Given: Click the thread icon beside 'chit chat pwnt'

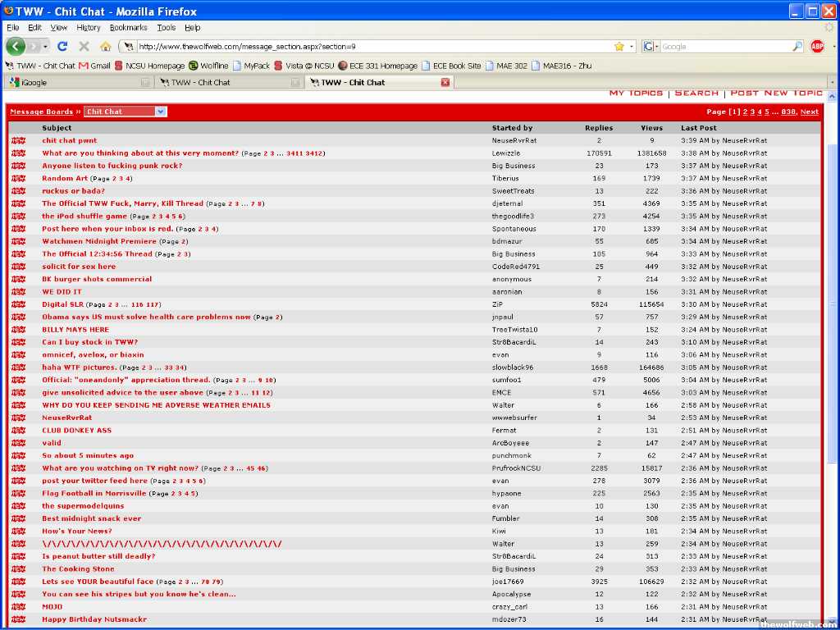Looking at the screenshot, I should [18, 141].
